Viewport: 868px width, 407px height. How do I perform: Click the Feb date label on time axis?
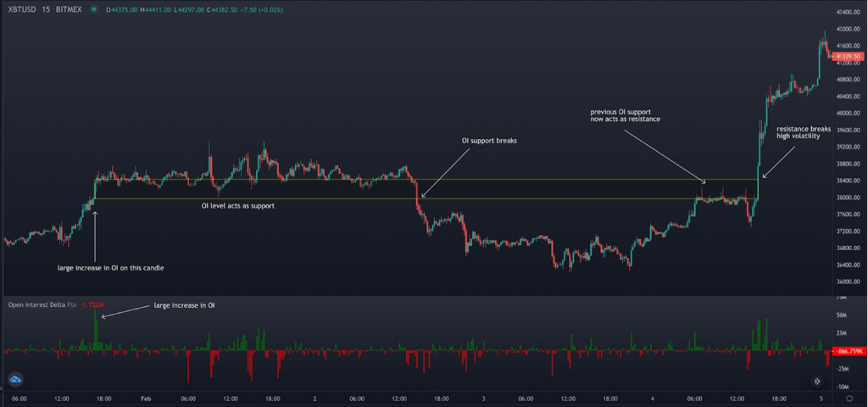[145, 399]
